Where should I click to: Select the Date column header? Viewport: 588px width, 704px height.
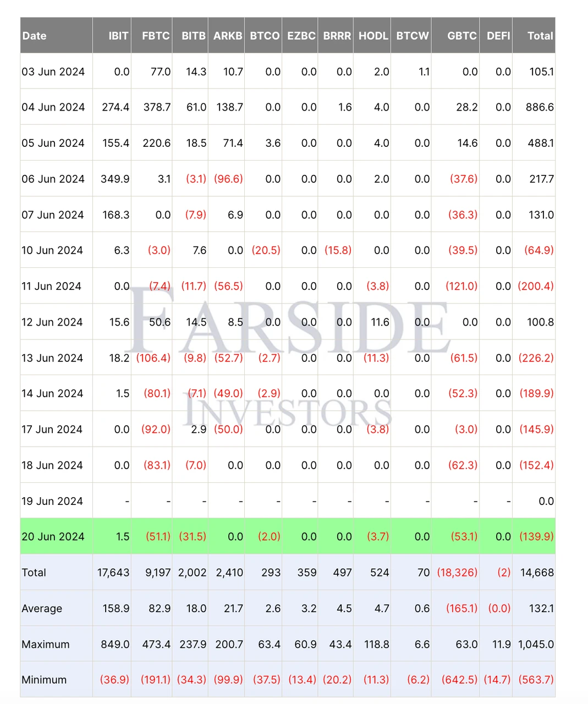click(34, 36)
